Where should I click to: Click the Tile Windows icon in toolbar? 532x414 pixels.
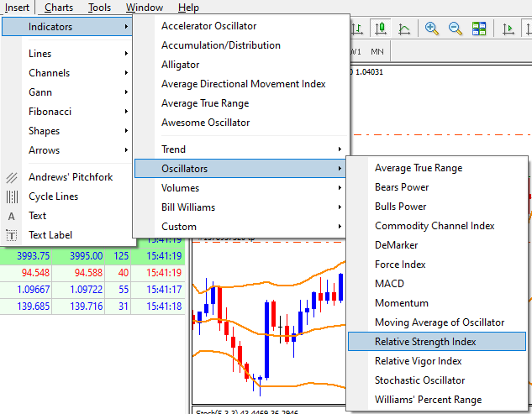tap(479, 29)
